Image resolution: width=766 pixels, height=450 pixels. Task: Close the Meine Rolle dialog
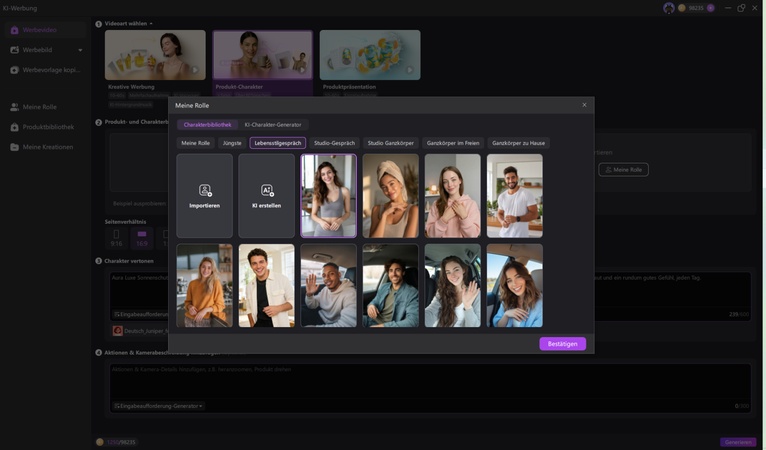click(584, 105)
